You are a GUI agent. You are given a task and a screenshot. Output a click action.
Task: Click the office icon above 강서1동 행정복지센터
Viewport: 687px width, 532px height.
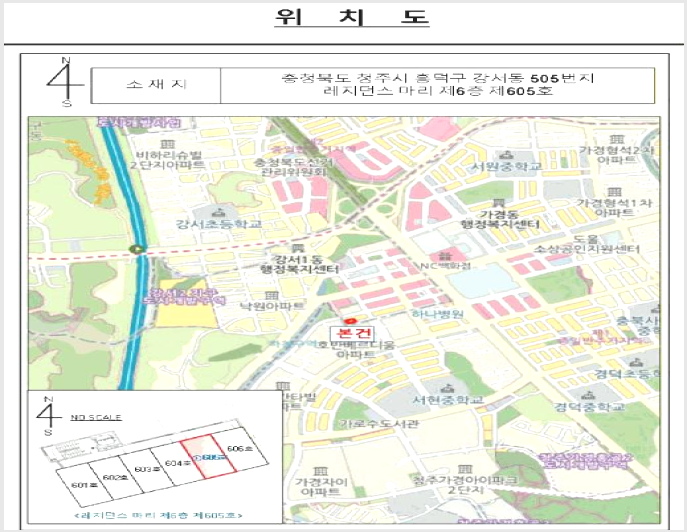point(299,248)
